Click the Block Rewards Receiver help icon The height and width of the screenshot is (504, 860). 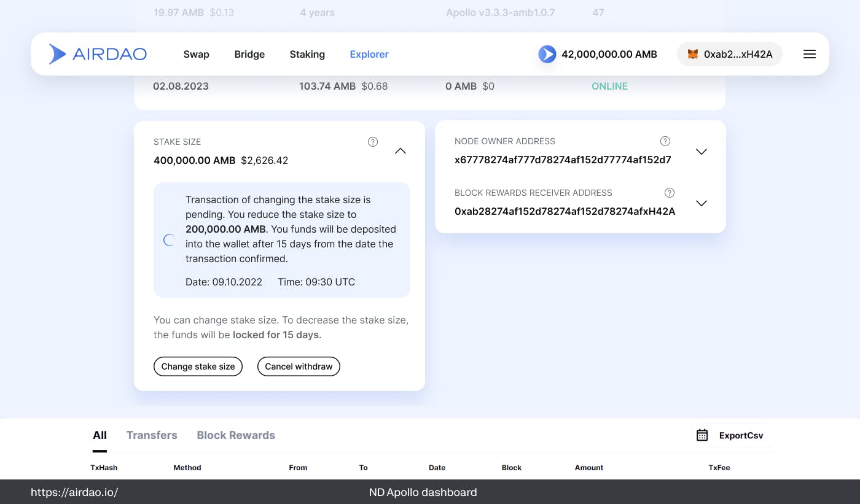pyautogui.click(x=670, y=193)
